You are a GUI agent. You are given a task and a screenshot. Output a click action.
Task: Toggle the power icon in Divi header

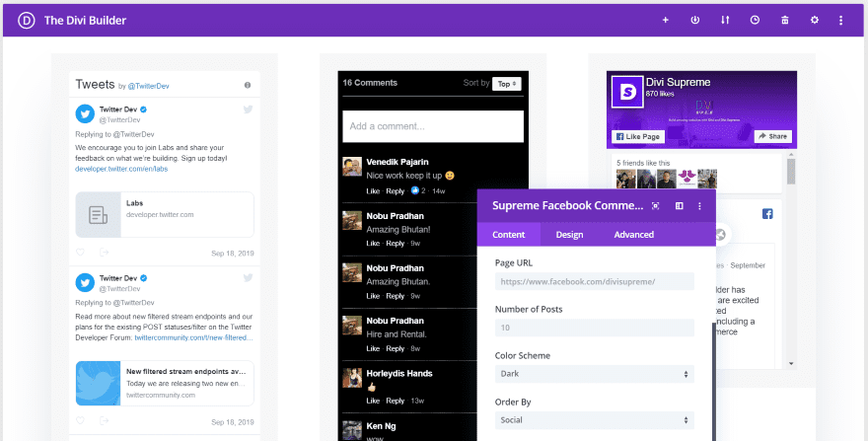pos(694,20)
